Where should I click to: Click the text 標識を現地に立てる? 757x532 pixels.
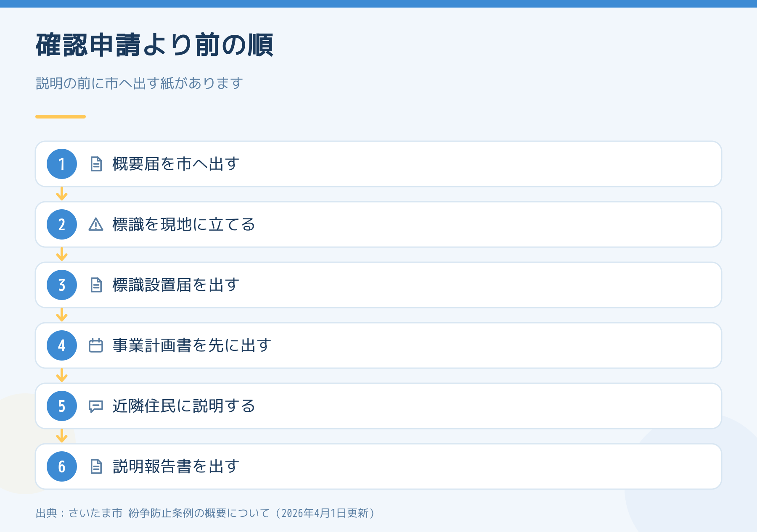pos(184,224)
